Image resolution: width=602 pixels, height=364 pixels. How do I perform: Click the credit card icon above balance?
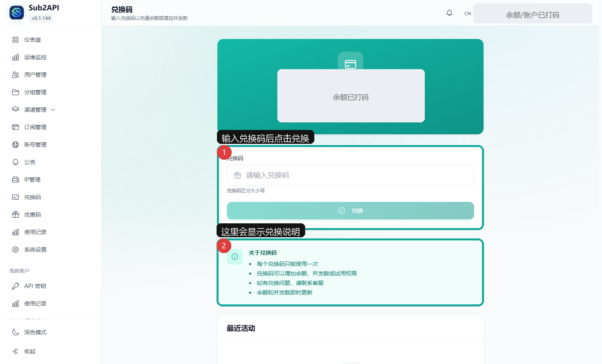tap(350, 64)
